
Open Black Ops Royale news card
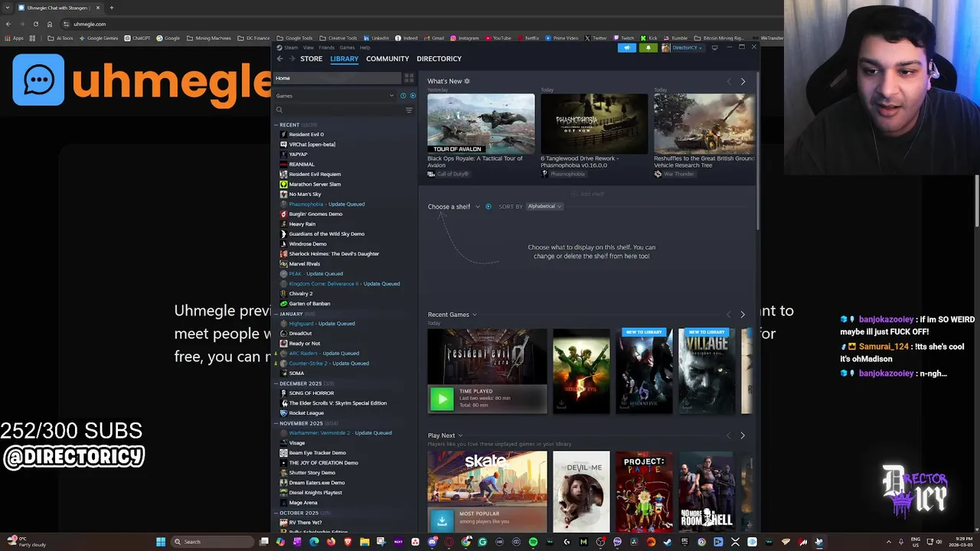tap(481, 135)
